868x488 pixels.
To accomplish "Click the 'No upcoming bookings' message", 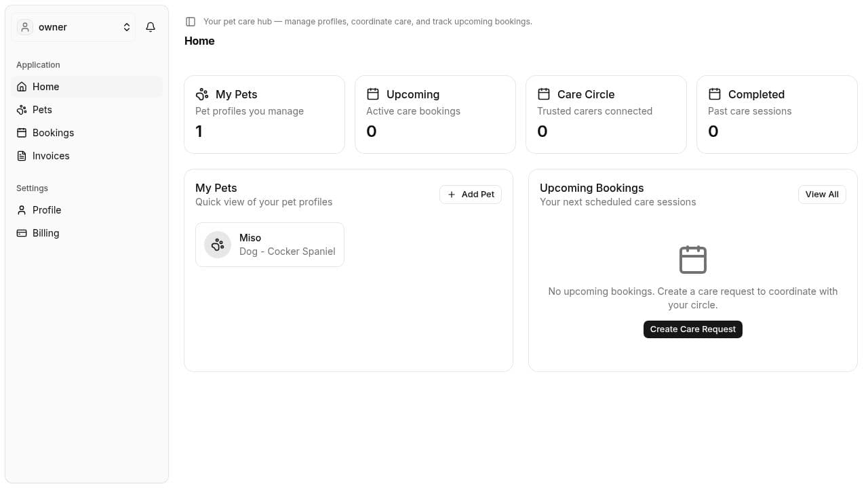I will click(693, 298).
